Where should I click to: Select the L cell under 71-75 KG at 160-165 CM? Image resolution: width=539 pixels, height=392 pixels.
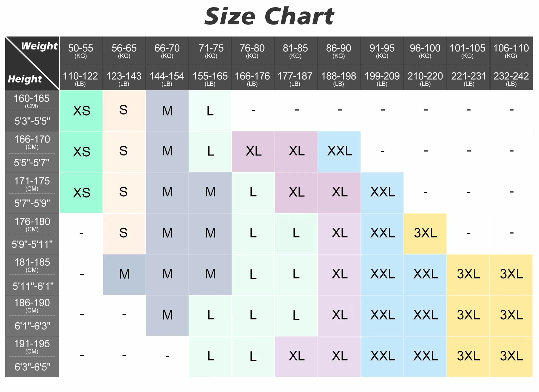pyautogui.click(x=210, y=110)
